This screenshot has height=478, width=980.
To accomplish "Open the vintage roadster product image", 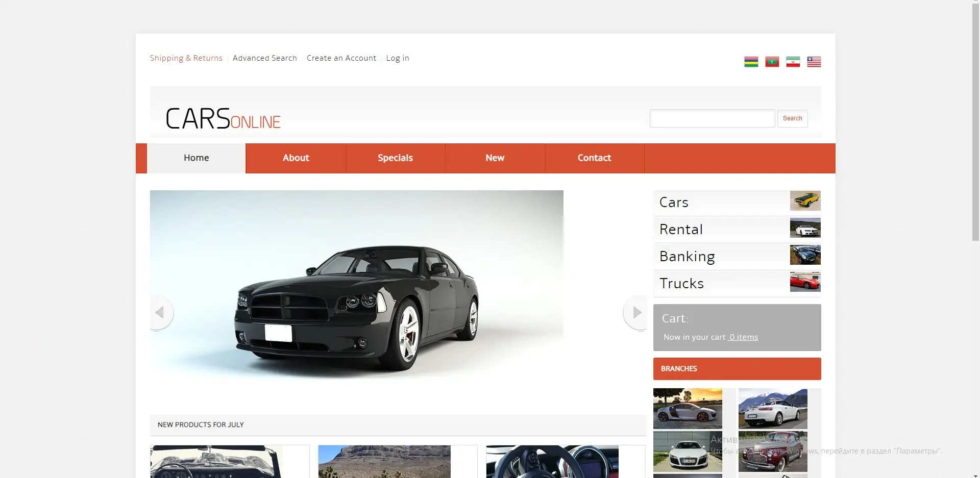I will coord(216,462).
